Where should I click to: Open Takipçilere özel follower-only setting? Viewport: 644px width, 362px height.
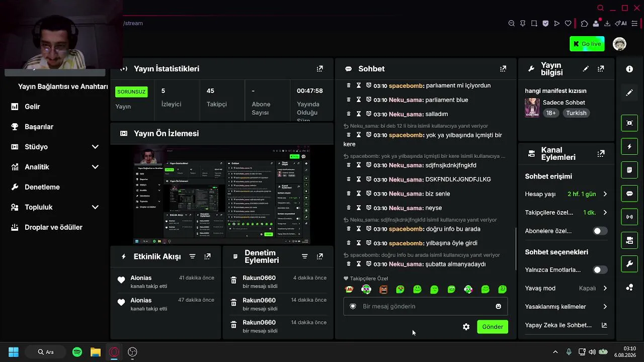point(567,213)
